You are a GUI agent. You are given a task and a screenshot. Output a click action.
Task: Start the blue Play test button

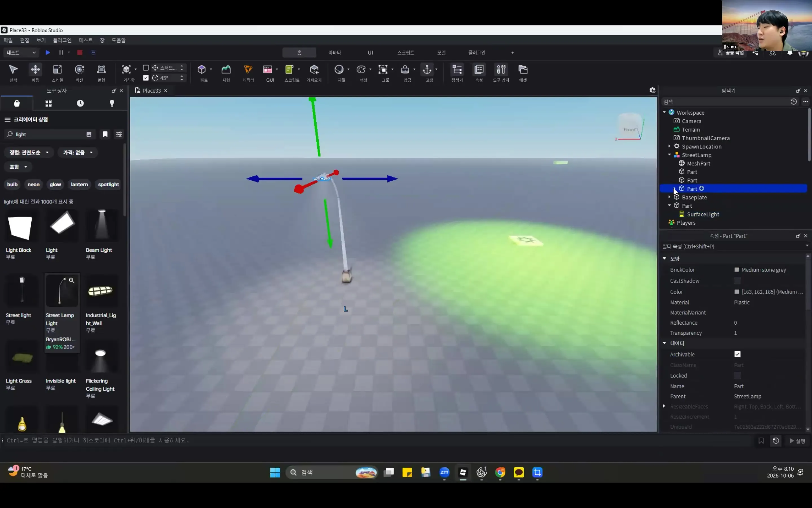[x=48, y=52]
